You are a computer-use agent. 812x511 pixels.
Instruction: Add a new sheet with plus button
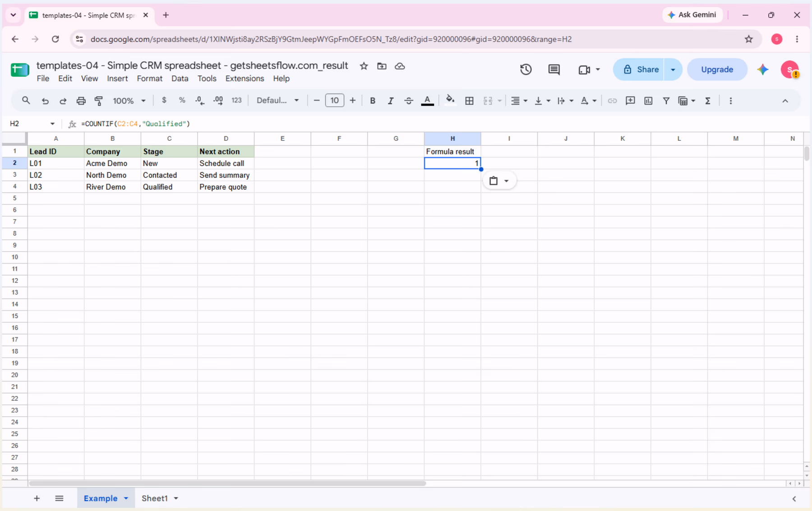37,498
